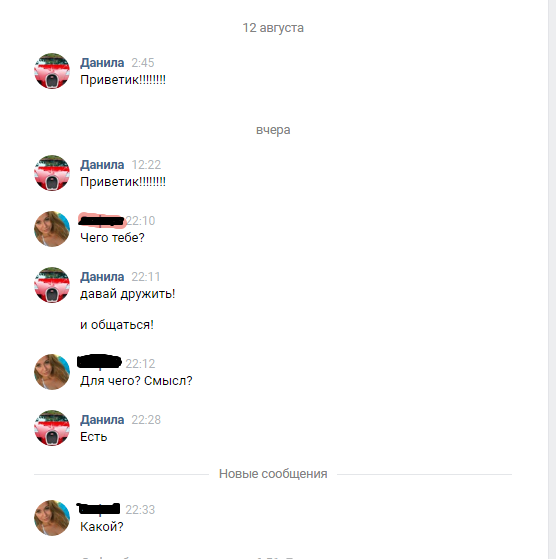The image size is (556, 559).
Task: Select the Чего тебе? message
Action: tap(112, 238)
